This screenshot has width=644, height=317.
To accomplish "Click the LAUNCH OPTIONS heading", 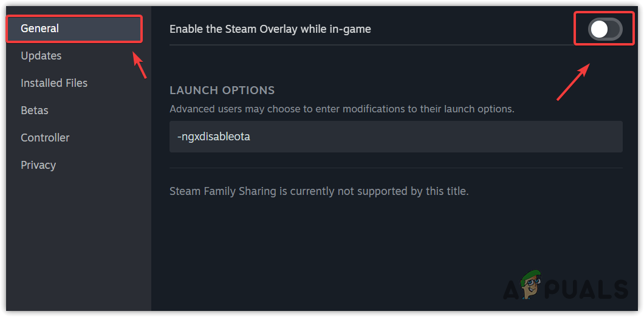I will (222, 90).
